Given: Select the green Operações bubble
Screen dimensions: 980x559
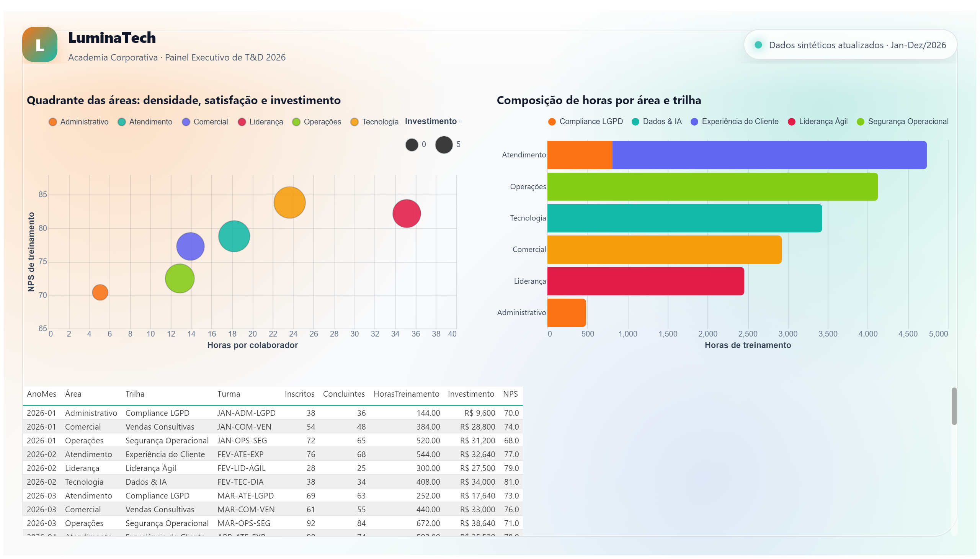Looking at the screenshot, I should pyautogui.click(x=180, y=279).
